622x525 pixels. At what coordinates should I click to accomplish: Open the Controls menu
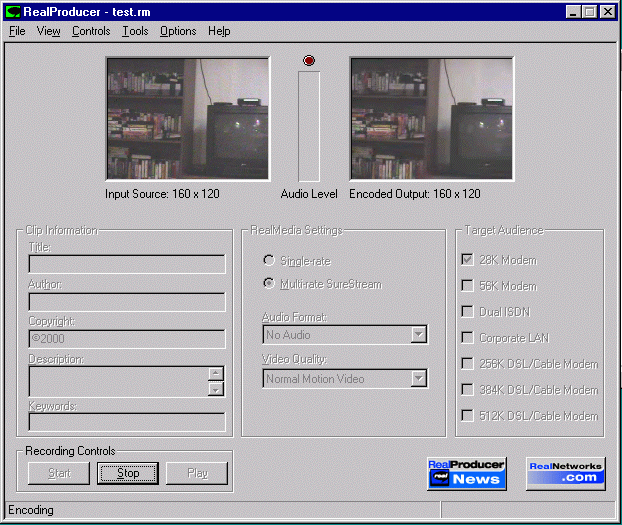point(91,31)
